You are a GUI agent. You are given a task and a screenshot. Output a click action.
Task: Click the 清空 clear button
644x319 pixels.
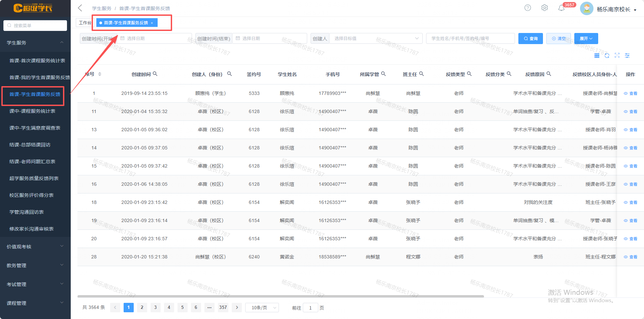pyautogui.click(x=558, y=38)
